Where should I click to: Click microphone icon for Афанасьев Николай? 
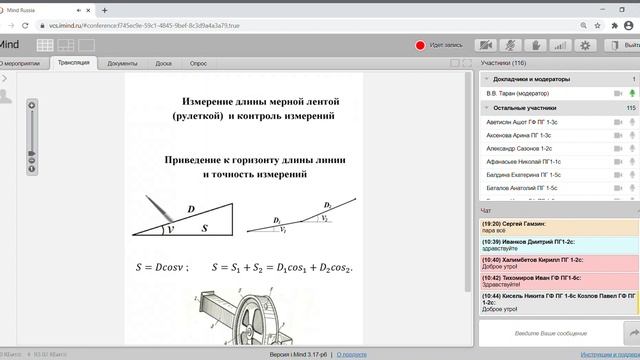point(632,162)
